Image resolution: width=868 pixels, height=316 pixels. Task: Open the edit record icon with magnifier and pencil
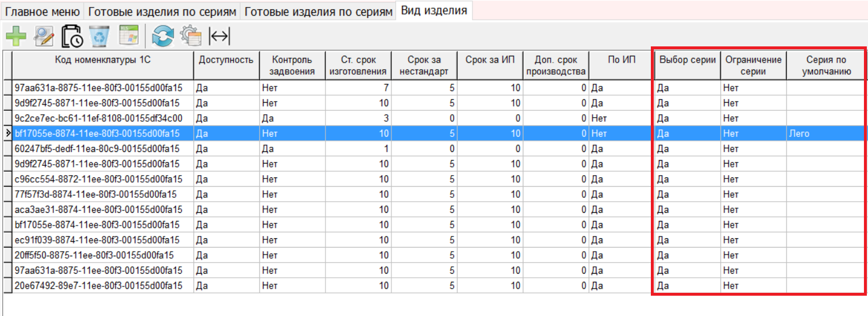point(44,37)
